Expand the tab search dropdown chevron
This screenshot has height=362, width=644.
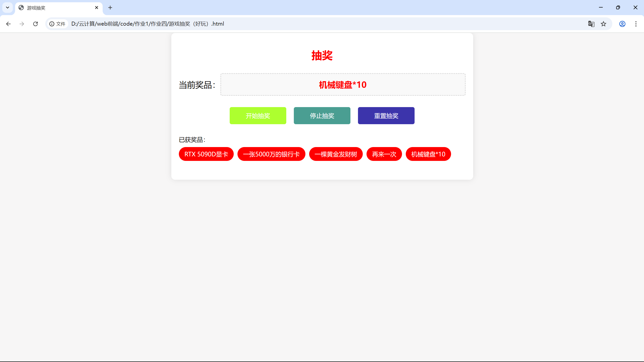tap(8, 8)
